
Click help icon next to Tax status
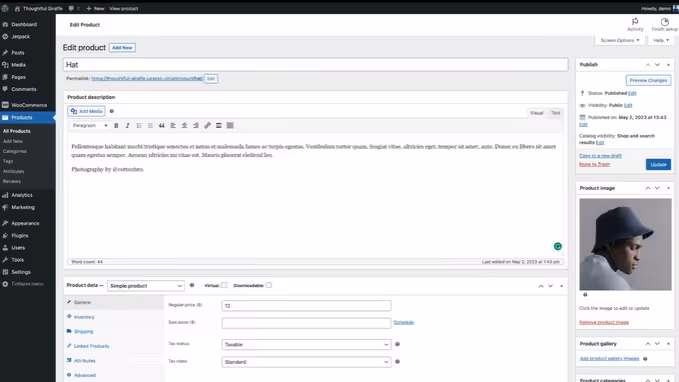(398, 344)
